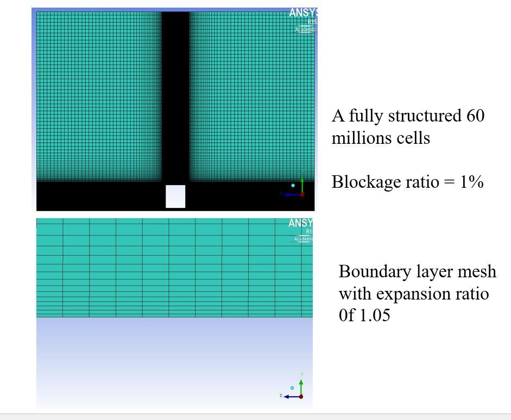The image size is (511, 420).
Task: Select the blue Z arrow in the top viewport
Action: point(291,194)
